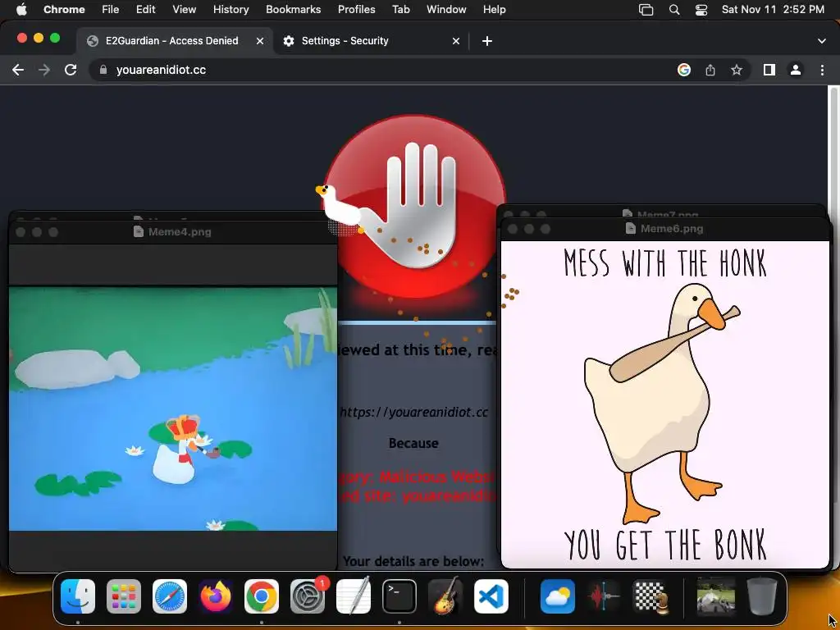Click the goose with bat image in Meme6.png

click(664, 404)
